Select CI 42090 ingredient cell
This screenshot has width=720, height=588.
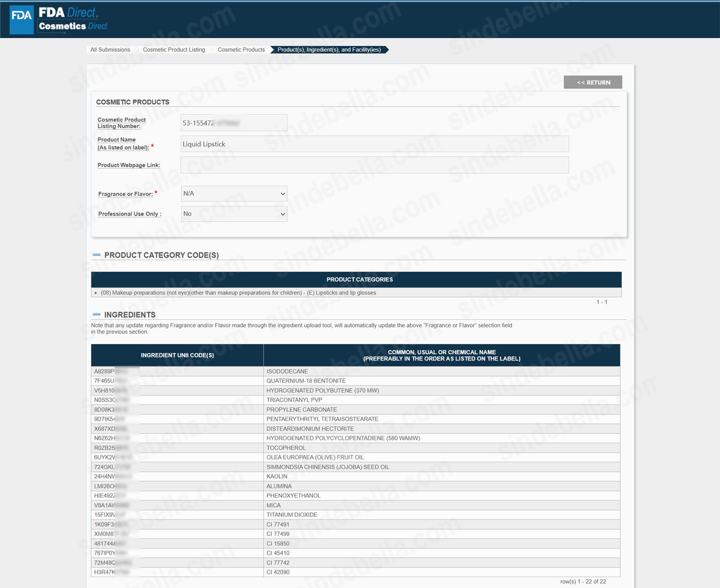tap(442, 572)
